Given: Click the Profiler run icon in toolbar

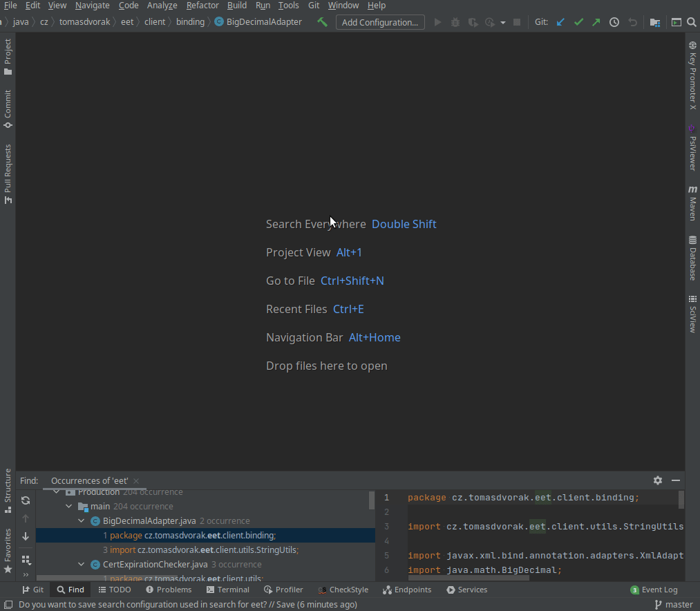Looking at the screenshot, I should 490,22.
